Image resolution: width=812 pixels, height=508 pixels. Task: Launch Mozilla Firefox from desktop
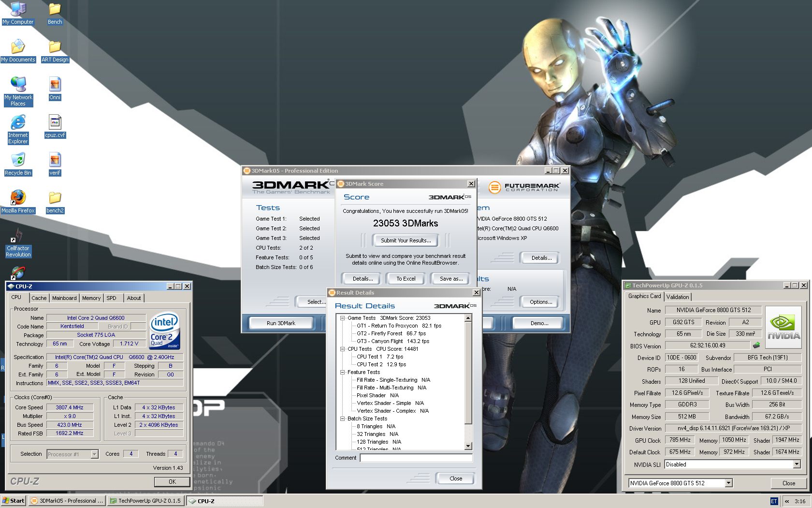tap(18, 202)
